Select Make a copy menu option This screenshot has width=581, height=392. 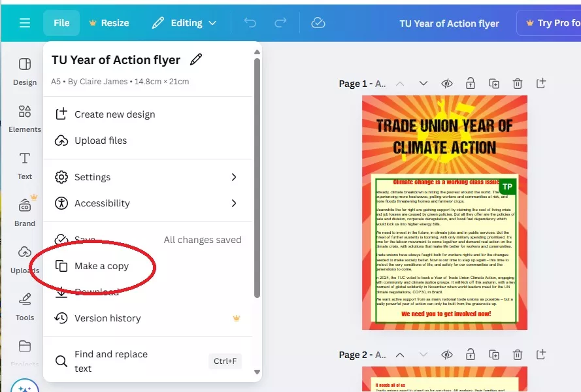coord(101,266)
